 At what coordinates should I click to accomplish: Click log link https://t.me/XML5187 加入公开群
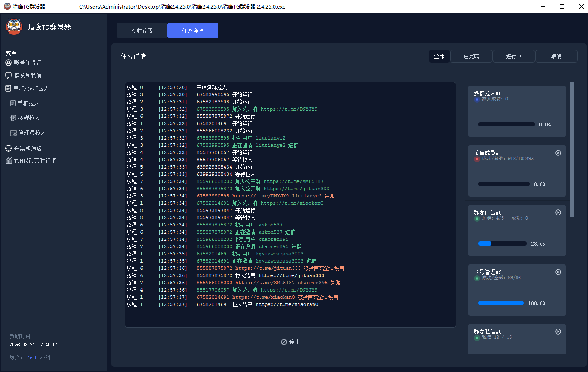tap(294, 181)
